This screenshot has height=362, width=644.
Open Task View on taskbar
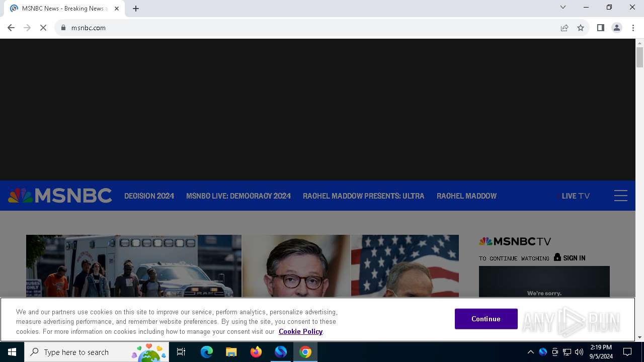(x=181, y=352)
